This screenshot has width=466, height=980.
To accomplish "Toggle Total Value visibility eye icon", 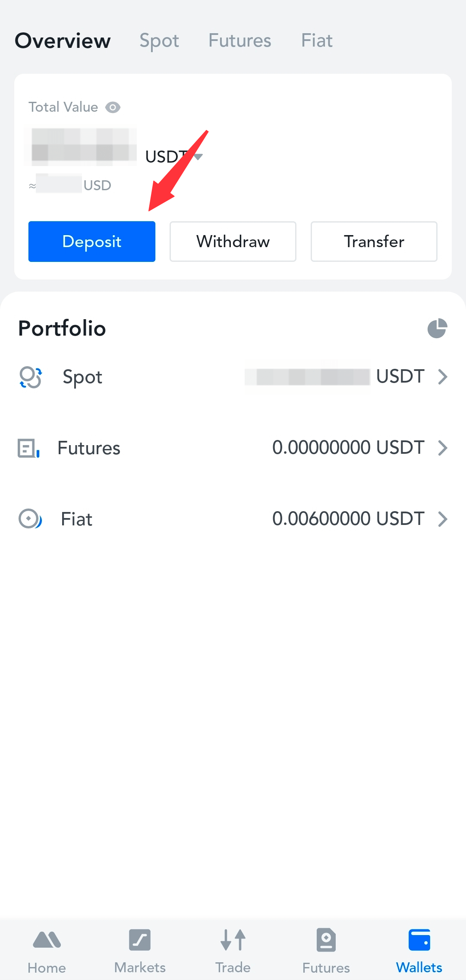I will coord(113,107).
